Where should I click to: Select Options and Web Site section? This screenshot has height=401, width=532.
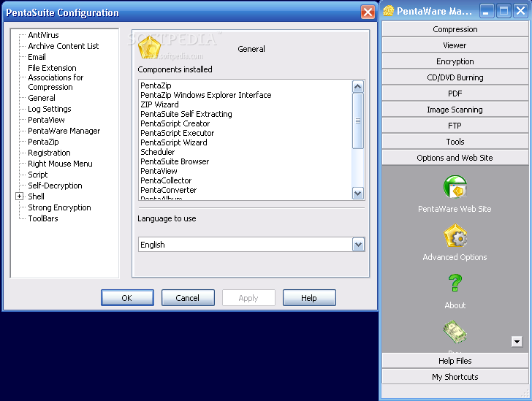pos(455,158)
